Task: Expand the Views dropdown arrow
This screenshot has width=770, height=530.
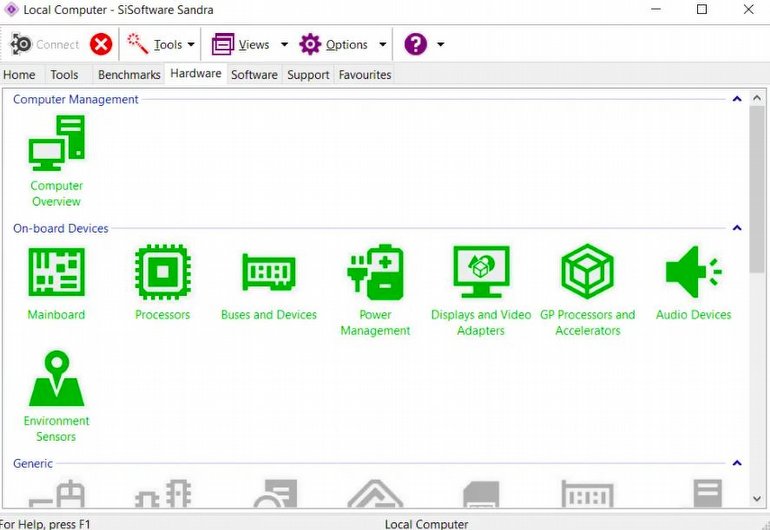Action: coord(284,44)
